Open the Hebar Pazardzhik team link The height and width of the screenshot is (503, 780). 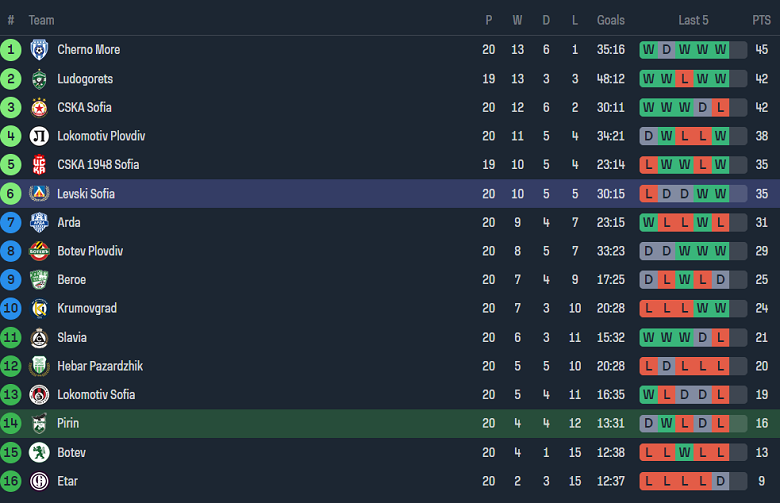point(100,366)
